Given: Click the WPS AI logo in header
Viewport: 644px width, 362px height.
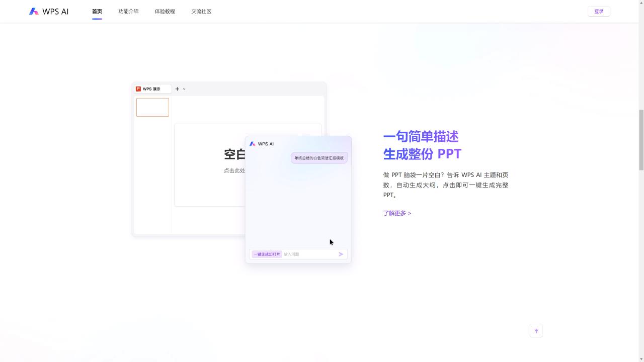Looking at the screenshot, I should click(49, 11).
